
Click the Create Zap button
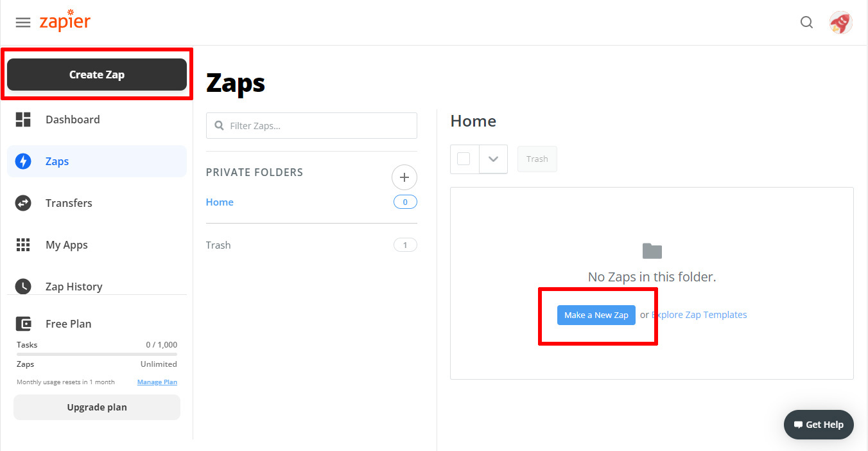click(x=97, y=75)
